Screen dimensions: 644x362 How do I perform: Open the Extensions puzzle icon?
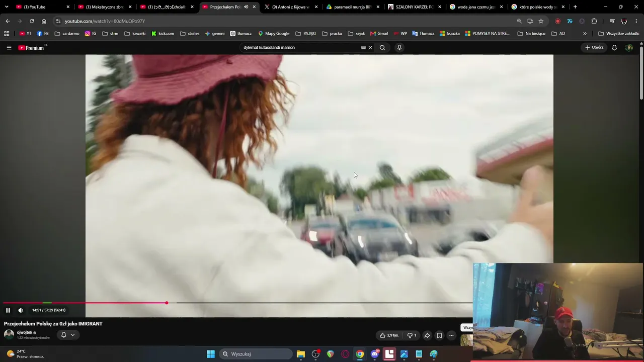pos(594,21)
